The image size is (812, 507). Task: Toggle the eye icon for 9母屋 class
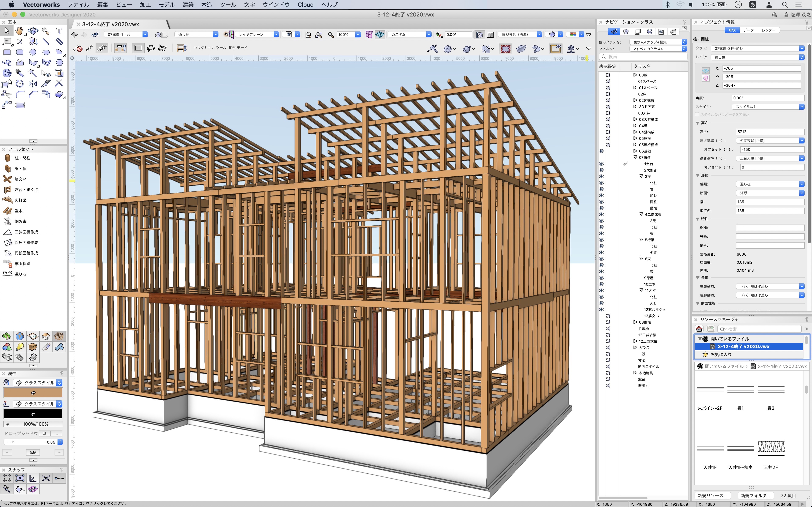point(602,278)
